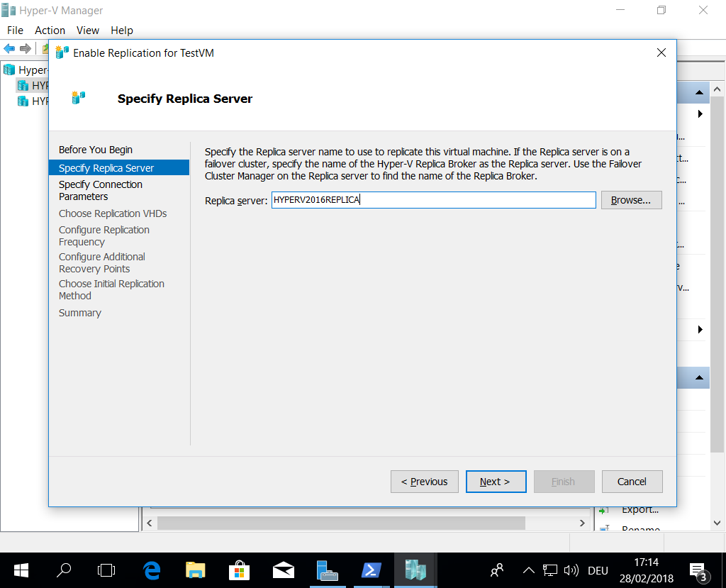Collapse the lower Actions pane section

(699, 377)
